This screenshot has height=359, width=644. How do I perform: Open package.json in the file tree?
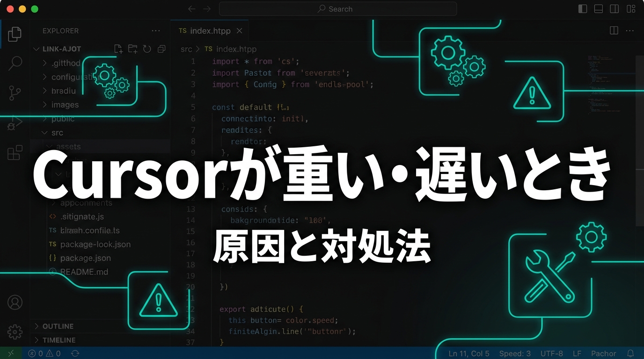(85, 258)
